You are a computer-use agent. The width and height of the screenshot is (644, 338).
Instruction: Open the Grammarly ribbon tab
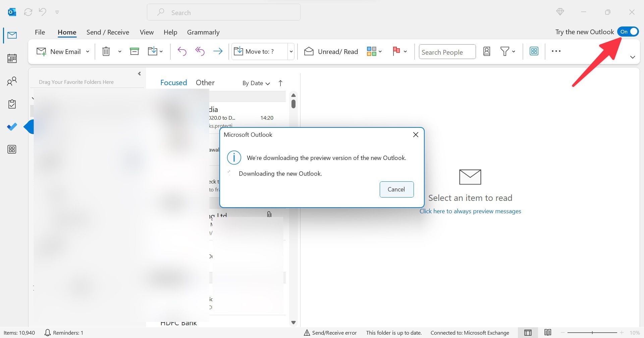coord(203,32)
